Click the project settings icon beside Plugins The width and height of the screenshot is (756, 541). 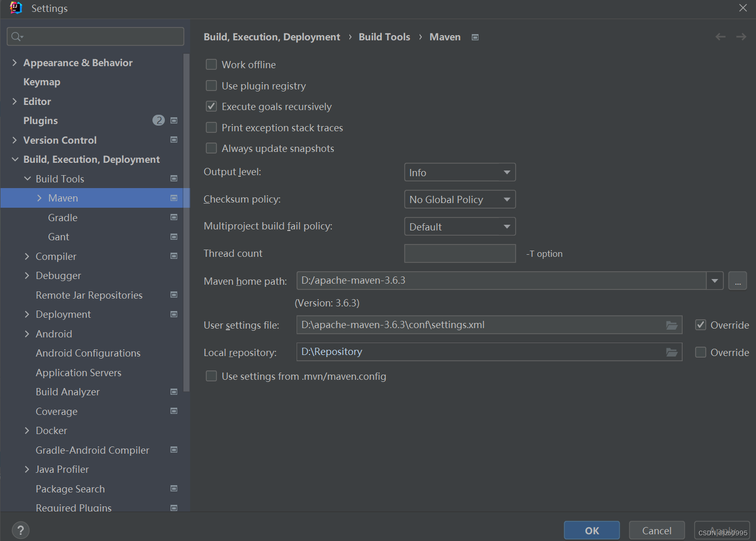point(174,120)
